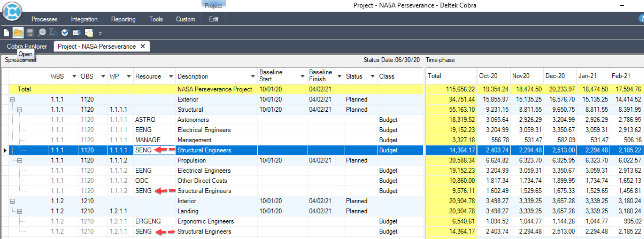Open the Tools menu
This screenshot has height=239, width=644.
pos(156,19)
